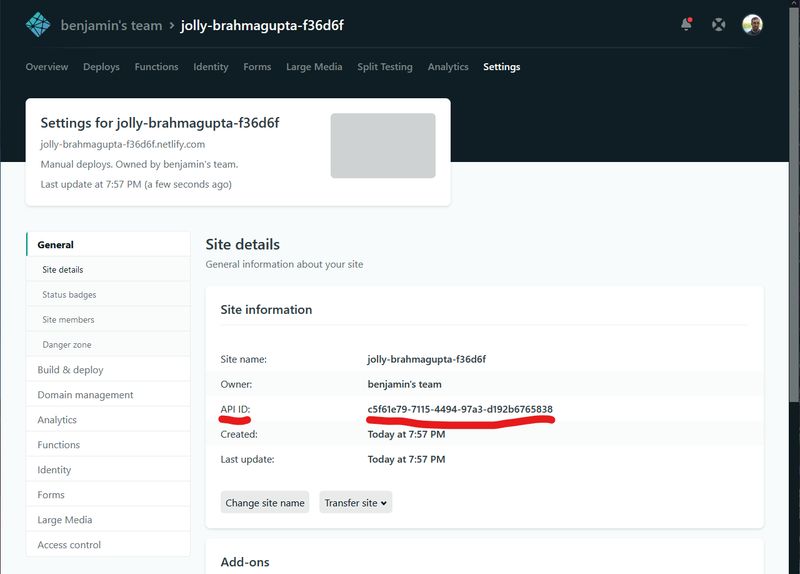Image resolution: width=800 pixels, height=574 pixels.
Task: Select the API ID value text
Action: coord(460,409)
